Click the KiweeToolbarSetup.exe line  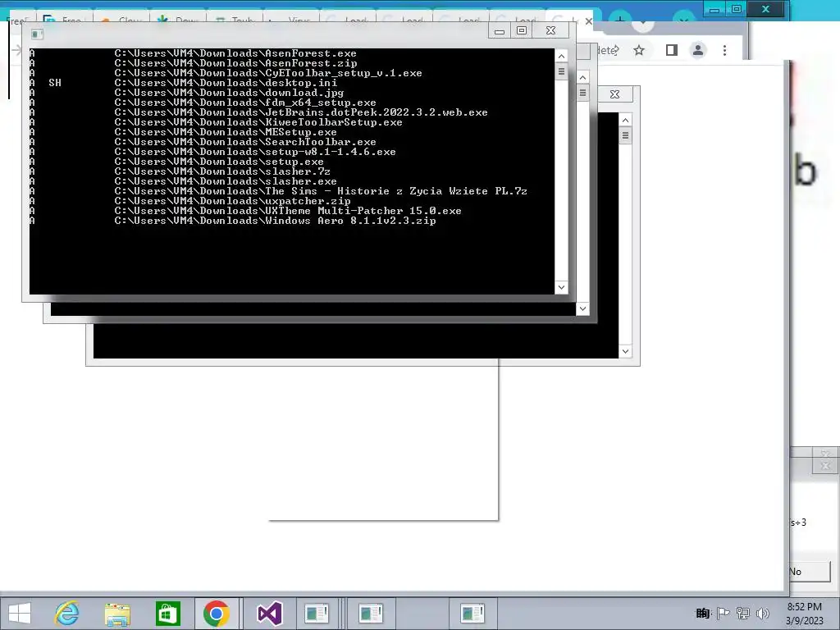point(258,122)
